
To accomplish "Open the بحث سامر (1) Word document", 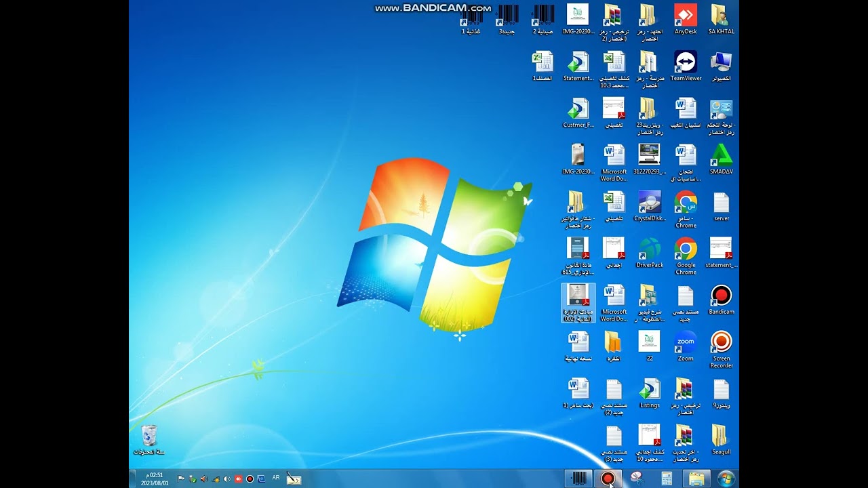I will [x=578, y=394].
